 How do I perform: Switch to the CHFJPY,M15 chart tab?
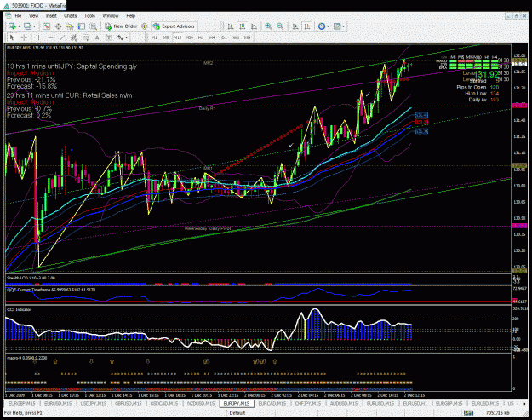click(308, 403)
